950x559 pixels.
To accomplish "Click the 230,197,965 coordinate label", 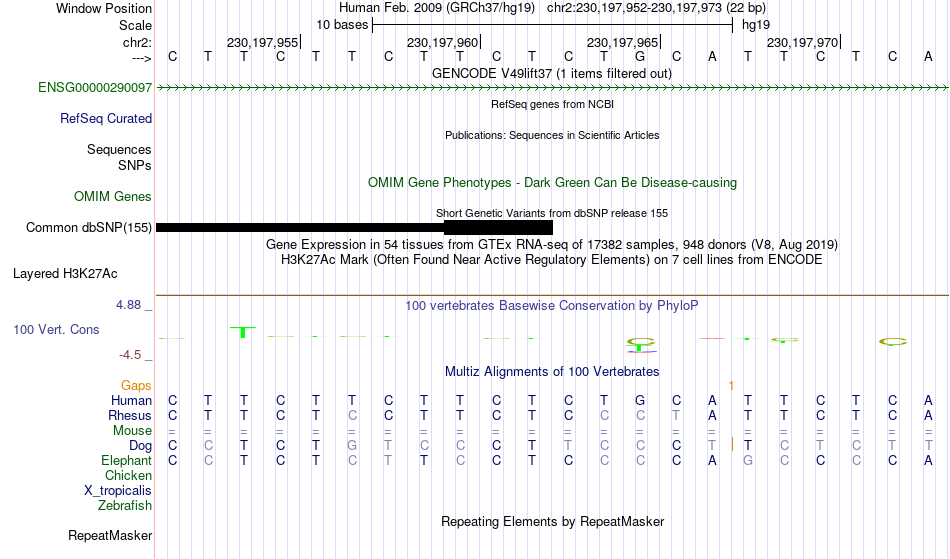I will [622, 43].
